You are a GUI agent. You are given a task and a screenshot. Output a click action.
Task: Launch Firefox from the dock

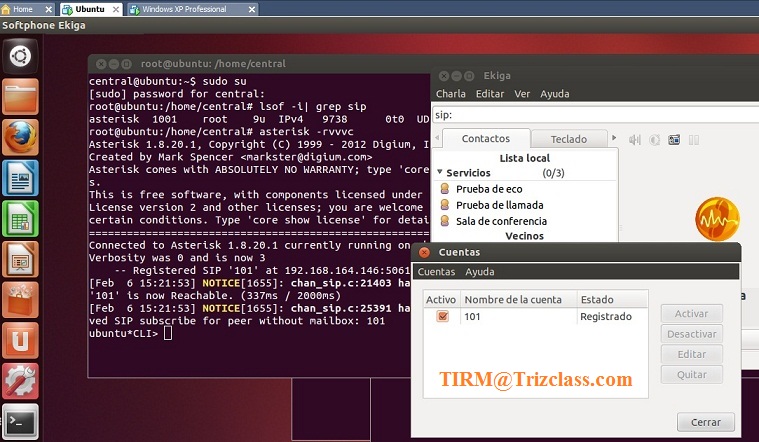tap(20, 137)
